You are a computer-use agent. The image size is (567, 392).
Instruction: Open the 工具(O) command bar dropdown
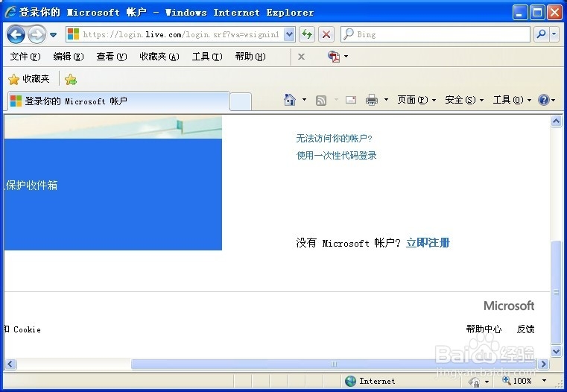pyautogui.click(x=512, y=100)
